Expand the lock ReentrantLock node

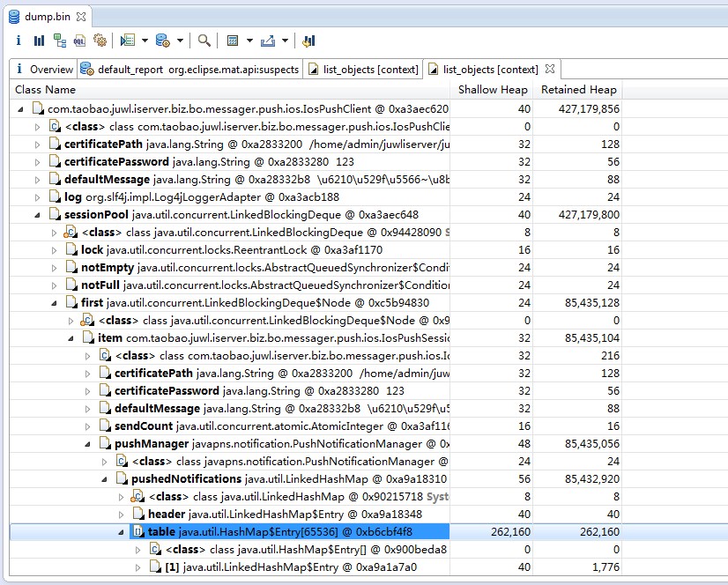54,250
